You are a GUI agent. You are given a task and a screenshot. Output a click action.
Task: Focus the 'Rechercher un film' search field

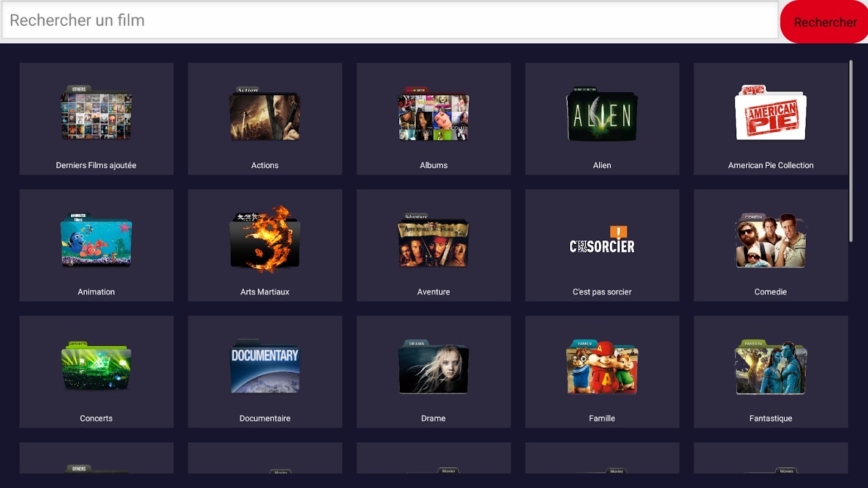point(390,20)
